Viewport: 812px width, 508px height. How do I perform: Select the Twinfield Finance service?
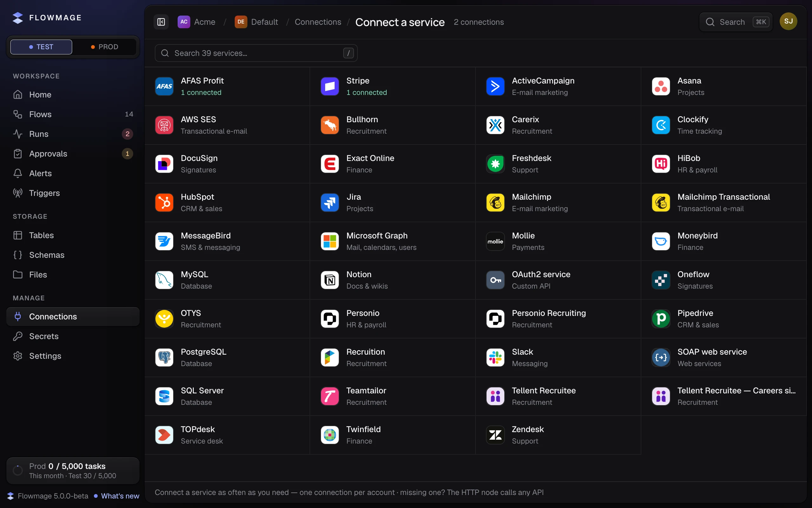click(393, 435)
